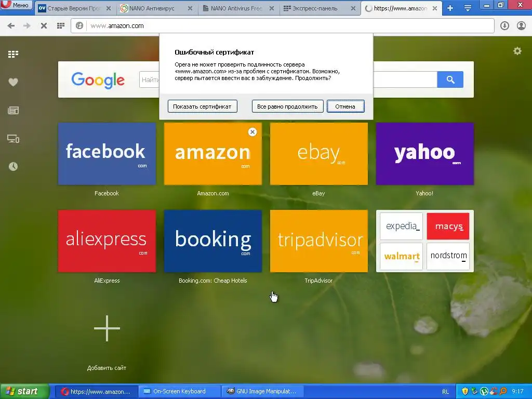
Task: Switch to GNU Image Manipulation taskbar item
Action: [262, 392]
